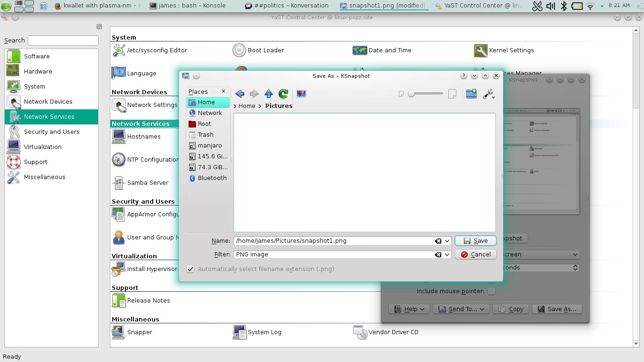Select the 74.3 GiB volume
The height and width of the screenshot is (362, 644).
208,167
